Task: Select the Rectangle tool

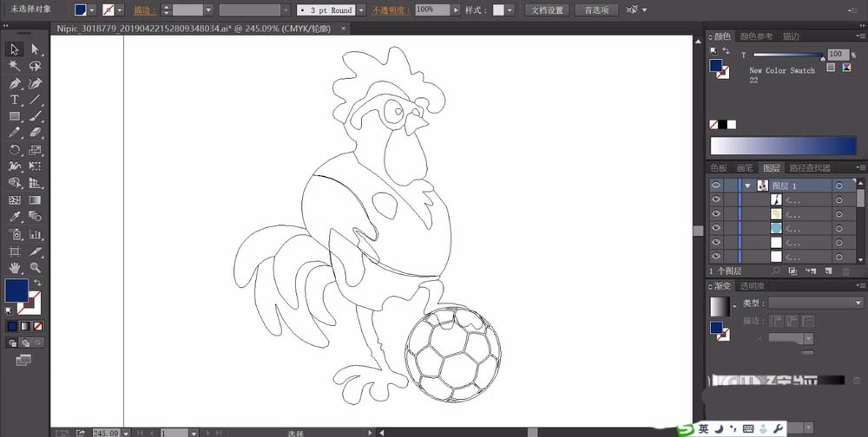Action: click(15, 117)
